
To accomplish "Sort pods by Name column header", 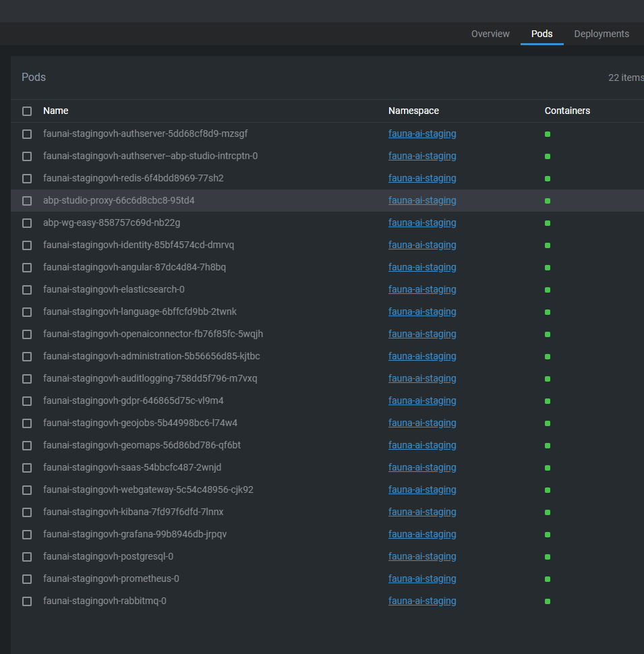I will (x=55, y=111).
